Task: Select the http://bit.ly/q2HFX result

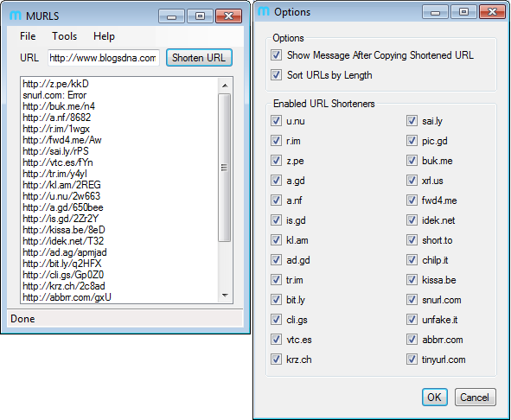Action: (62, 264)
